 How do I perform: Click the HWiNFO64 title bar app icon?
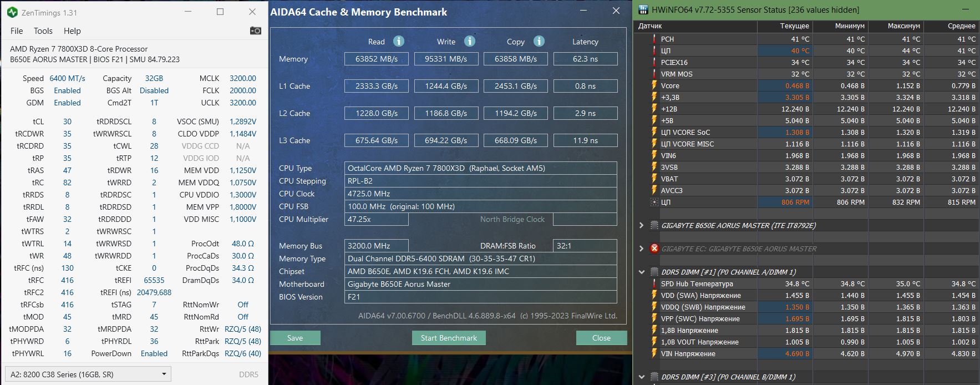pyautogui.click(x=643, y=9)
